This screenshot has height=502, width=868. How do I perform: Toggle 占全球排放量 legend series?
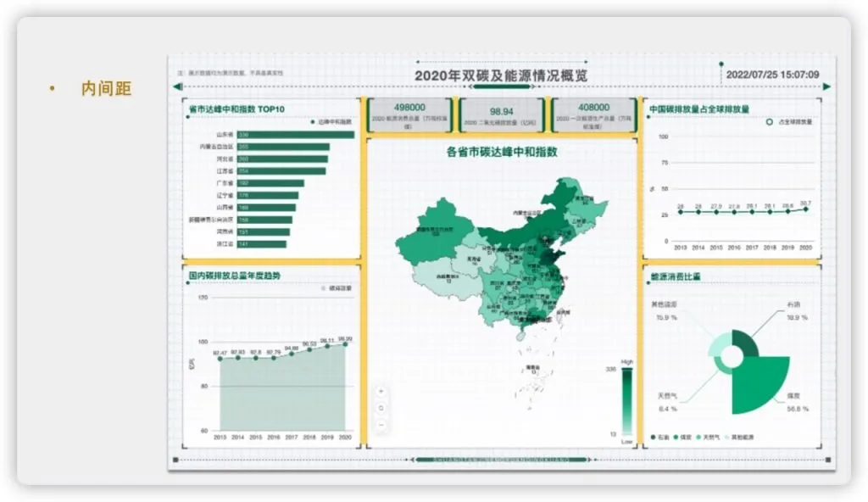tap(789, 122)
